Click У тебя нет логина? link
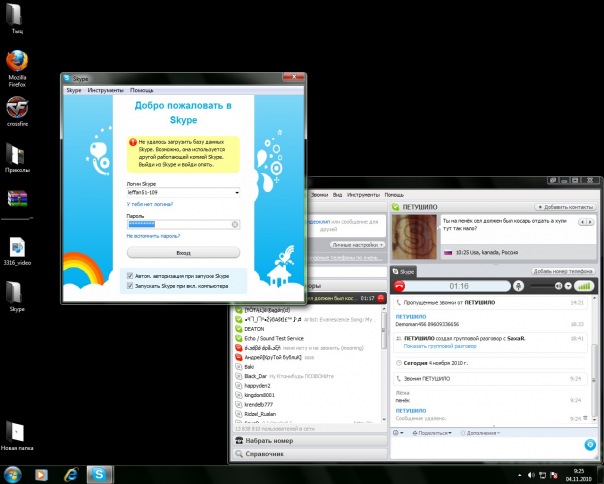The width and height of the screenshot is (604, 484). (x=149, y=204)
